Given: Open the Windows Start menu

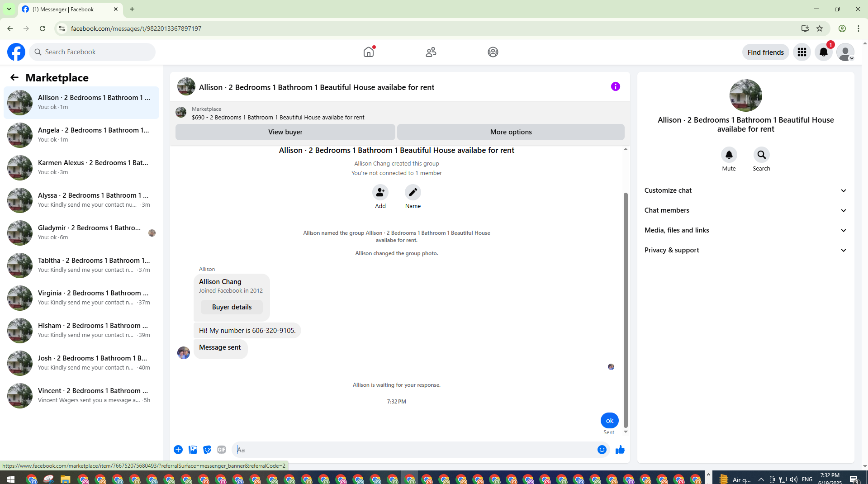Looking at the screenshot, I should tap(11, 479).
